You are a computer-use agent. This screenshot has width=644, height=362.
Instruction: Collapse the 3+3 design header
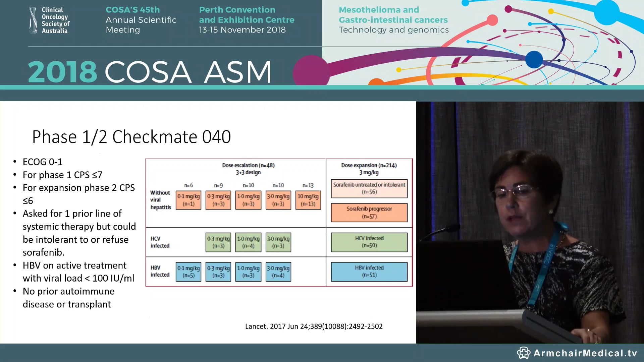(248, 172)
